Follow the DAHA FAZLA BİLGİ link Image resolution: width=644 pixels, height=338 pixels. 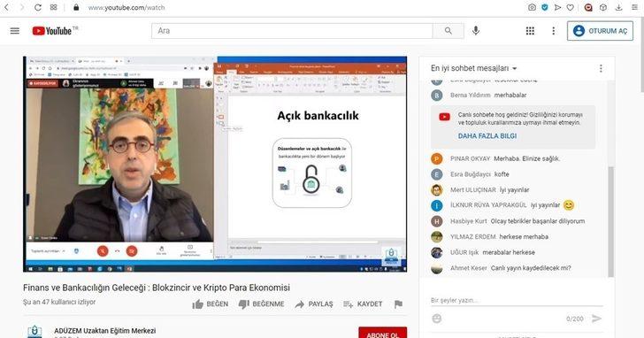pos(487,136)
